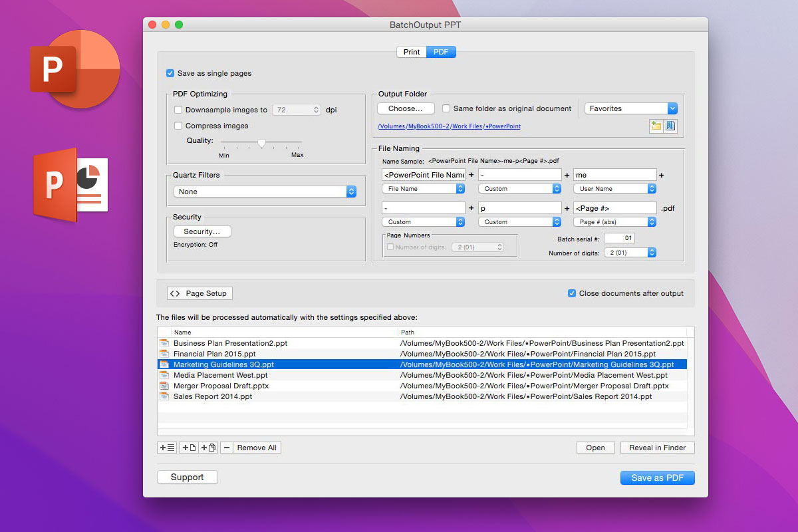The image size is (798, 532).
Task: Switch to the Print tab
Action: 412,52
